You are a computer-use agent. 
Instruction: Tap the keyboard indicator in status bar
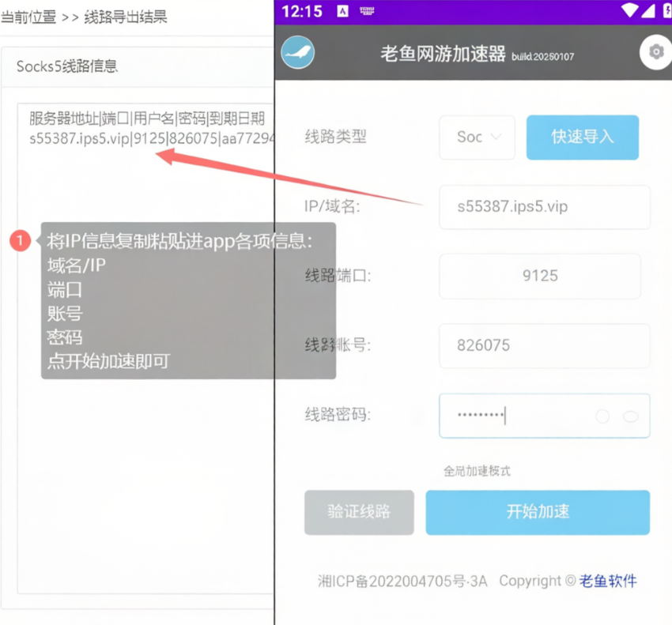tap(367, 11)
